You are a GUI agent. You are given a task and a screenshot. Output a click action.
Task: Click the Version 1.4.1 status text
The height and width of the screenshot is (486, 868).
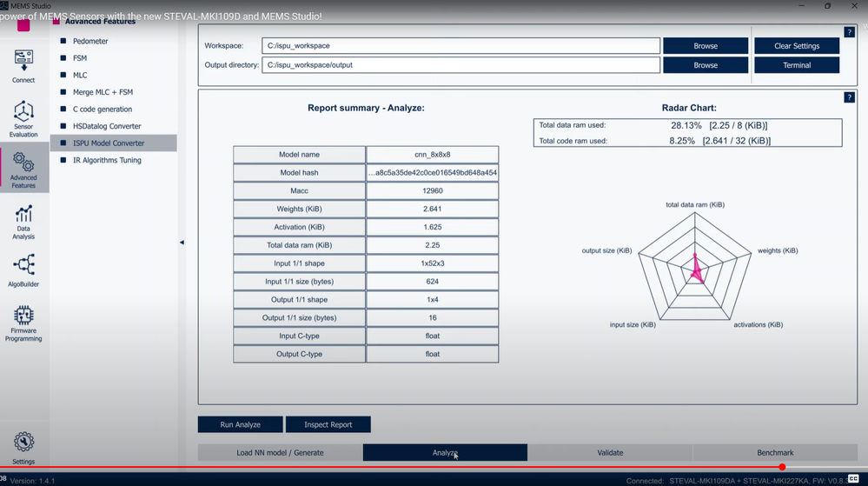(33, 481)
